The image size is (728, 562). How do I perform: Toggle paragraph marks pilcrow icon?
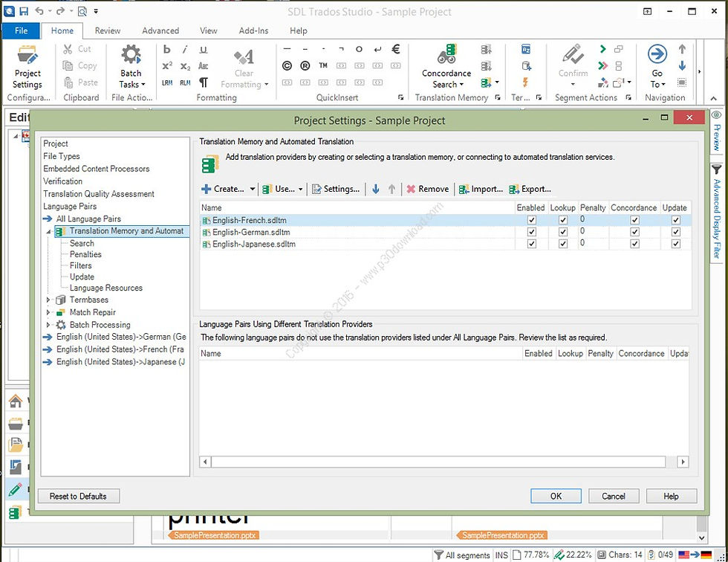(204, 83)
